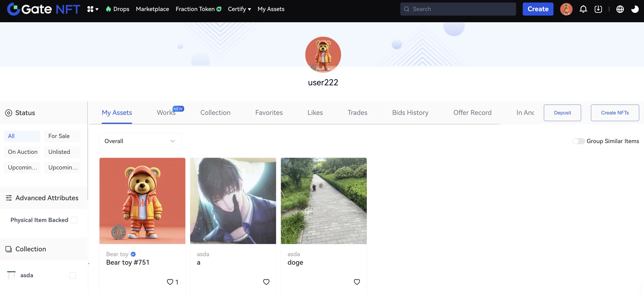Toggle Group Similar Items switch
The image size is (644, 294).
tap(578, 141)
